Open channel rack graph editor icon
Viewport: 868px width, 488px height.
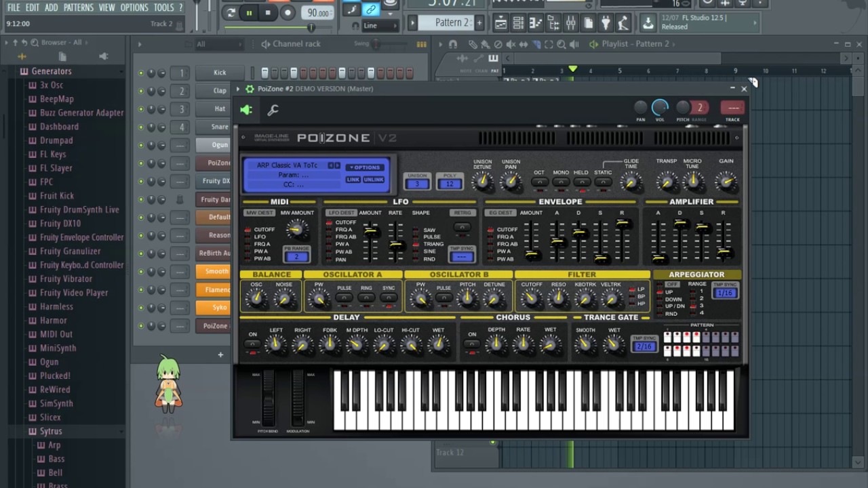tap(421, 44)
